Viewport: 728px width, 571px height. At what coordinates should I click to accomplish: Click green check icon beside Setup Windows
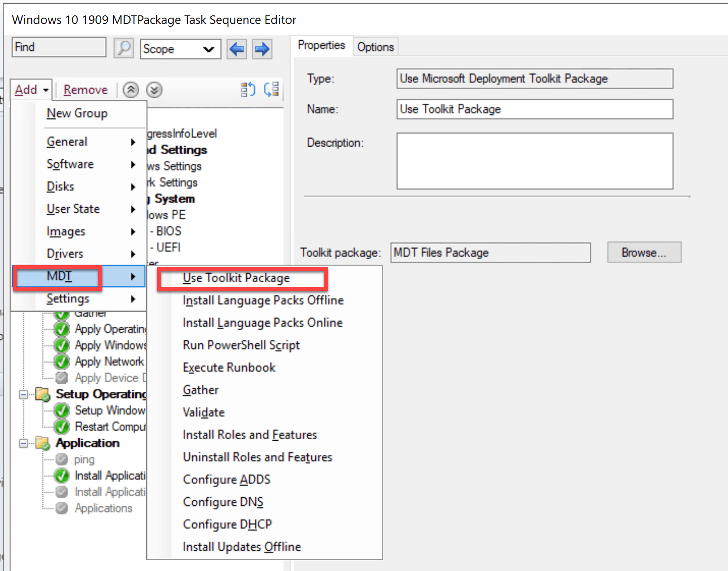click(x=62, y=410)
